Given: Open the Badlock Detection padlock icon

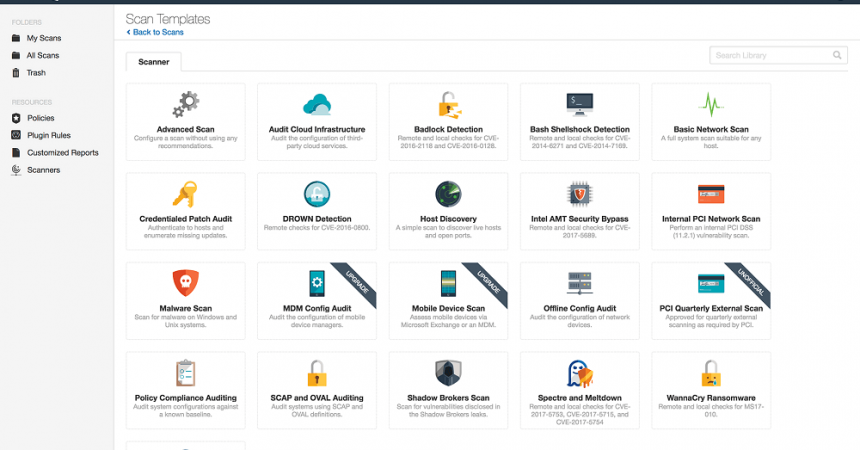Looking at the screenshot, I should [448, 105].
